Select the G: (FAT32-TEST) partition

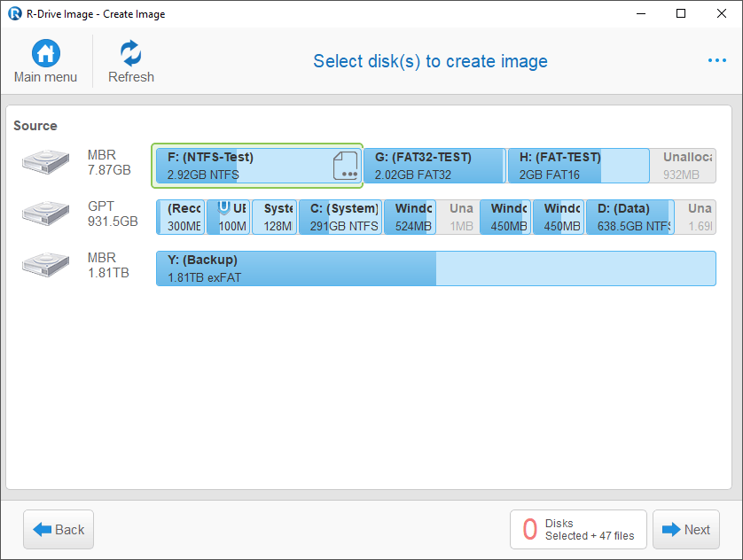point(434,166)
